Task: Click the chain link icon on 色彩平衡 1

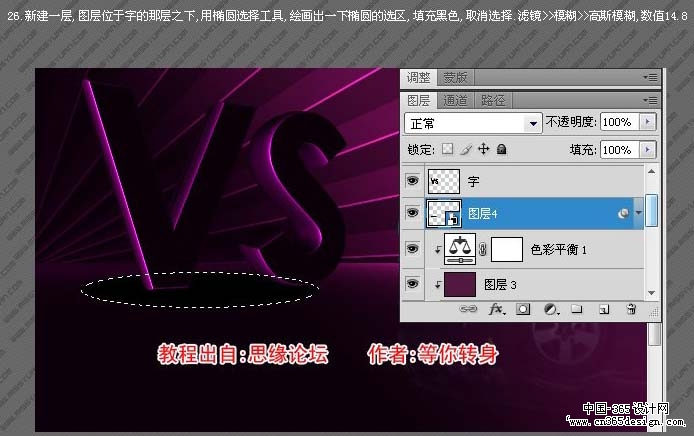Action: [x=483, y=250]
